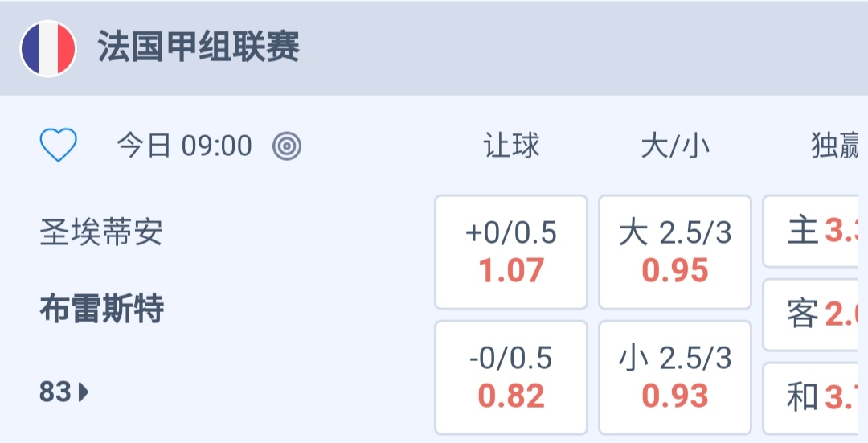This screenshot has width=868, height=443.
Task: Open the 布雷斯特 team name
Action: point(101,309)
